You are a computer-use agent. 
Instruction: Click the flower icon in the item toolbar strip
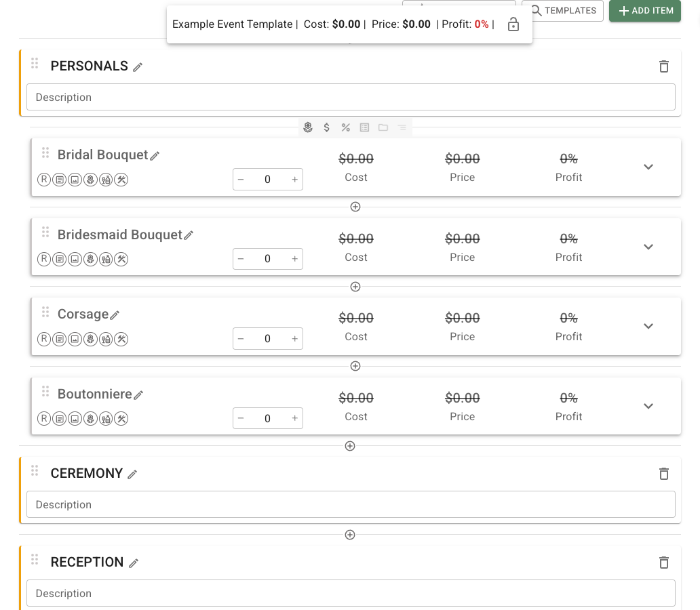[x=308, y=127]
